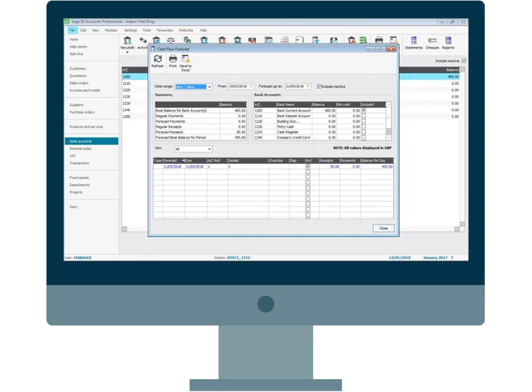Click the main bank list scroll-right arrow
This screenshot has width=532, height=392.
tap(457, 230)
